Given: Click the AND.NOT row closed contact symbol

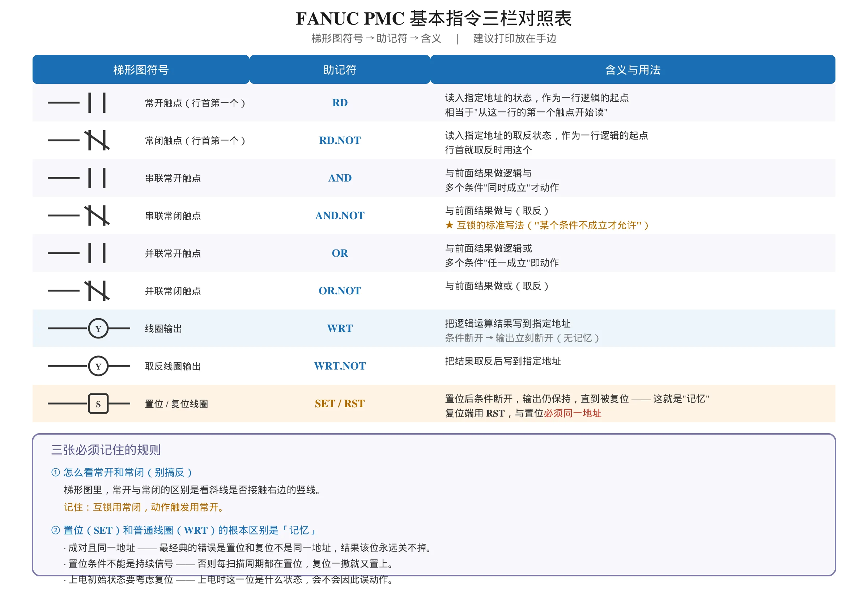Looking at the screenshot, I should pyautogui.click(x=78, y=216).
